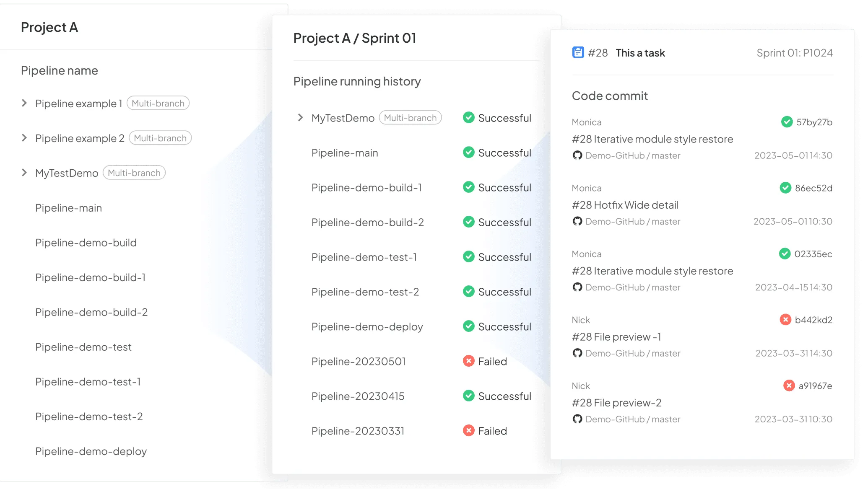Open Pipeline-demo-test-1 in the running history
This screenshot has height=489, width=868.
(364, 257)
